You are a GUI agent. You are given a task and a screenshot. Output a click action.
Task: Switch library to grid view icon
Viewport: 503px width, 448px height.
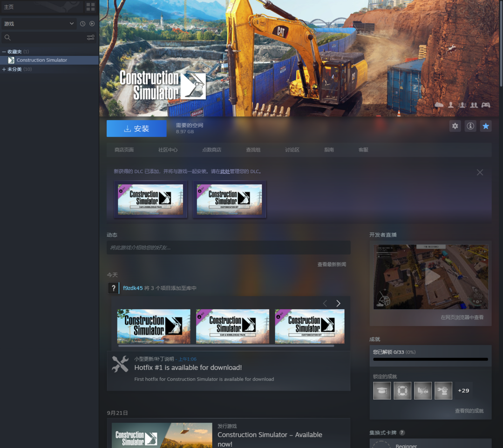[90, 7]
